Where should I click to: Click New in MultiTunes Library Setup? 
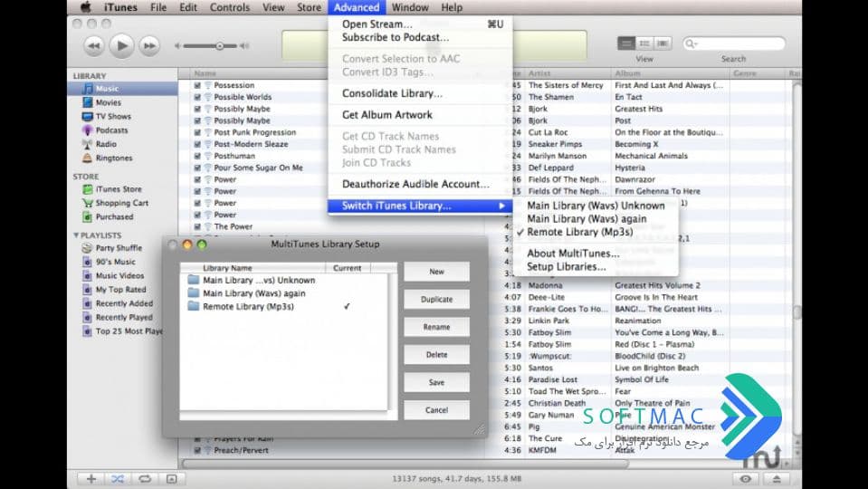pyautogui.click(x=437, y=272)
